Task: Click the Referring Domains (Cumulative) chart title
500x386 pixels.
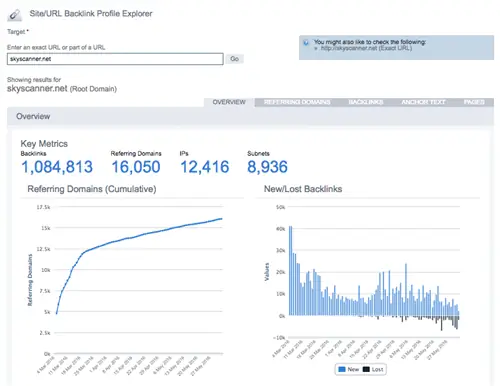Action: pyautogui.click(x=92, y=189)
